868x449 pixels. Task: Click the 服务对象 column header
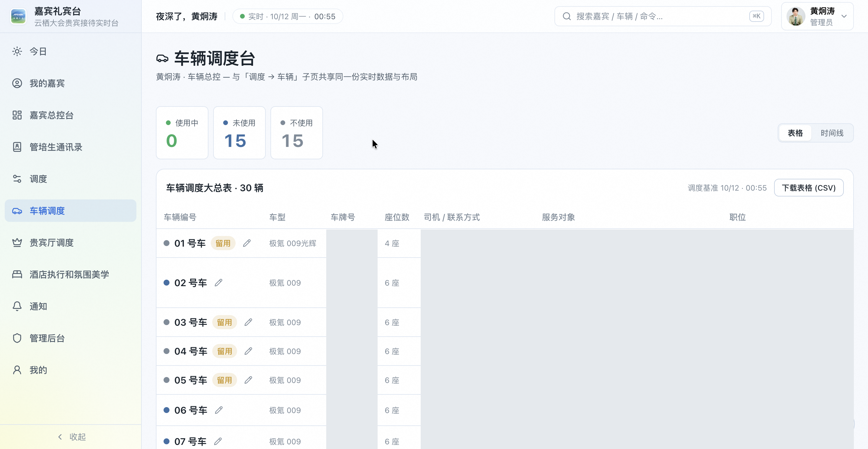pyautogui.click(x=558, y=217)
